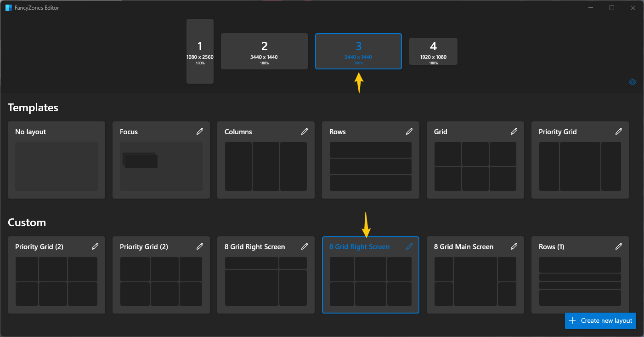Open the FancyZones layout settings gear
Viewport: 644px width, 337px height.
click(633, 82)
